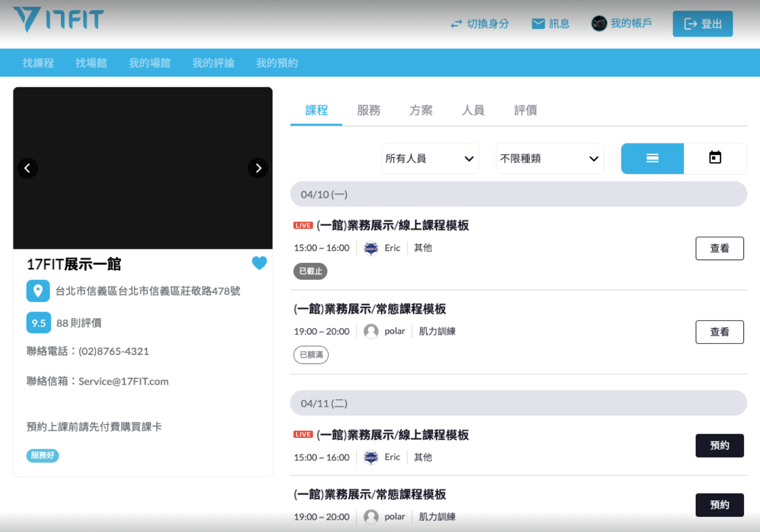
Task: Click the 04/11 (二) date header
Action: click(519, 403)
